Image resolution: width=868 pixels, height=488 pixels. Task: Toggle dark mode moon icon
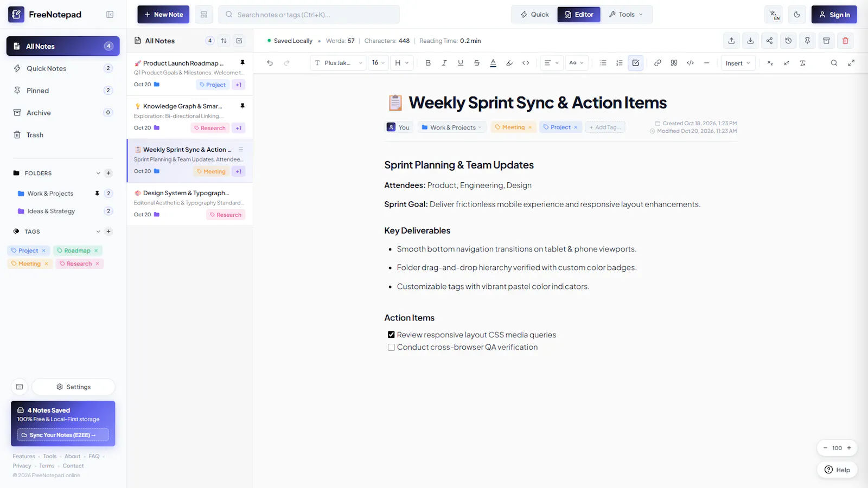click(797, 15)
